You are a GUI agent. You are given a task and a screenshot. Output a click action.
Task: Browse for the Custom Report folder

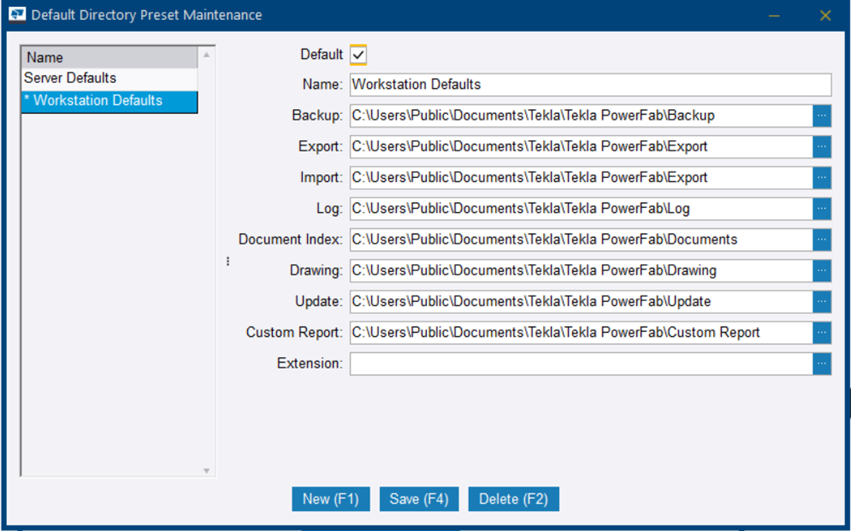(x=822, y=333)
